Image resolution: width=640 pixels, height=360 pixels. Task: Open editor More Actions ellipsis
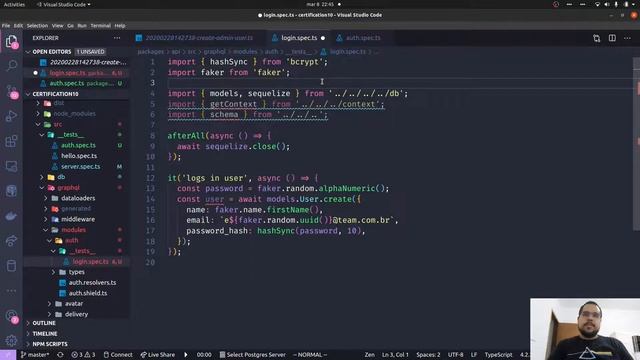point(627,38)
